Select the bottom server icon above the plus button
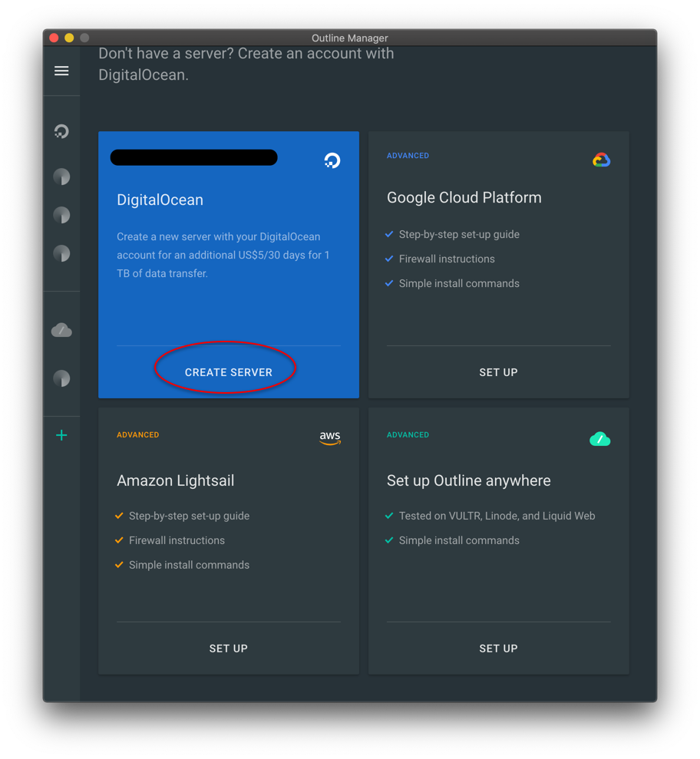This screenshot has width=700, height=759. coord(61,378)
